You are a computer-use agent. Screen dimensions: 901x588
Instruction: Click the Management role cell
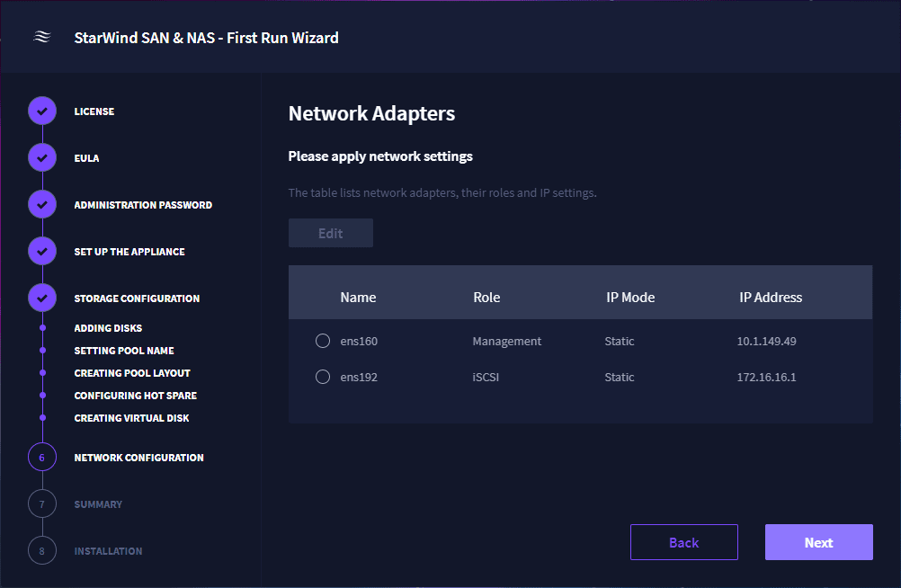coord(507,341)
